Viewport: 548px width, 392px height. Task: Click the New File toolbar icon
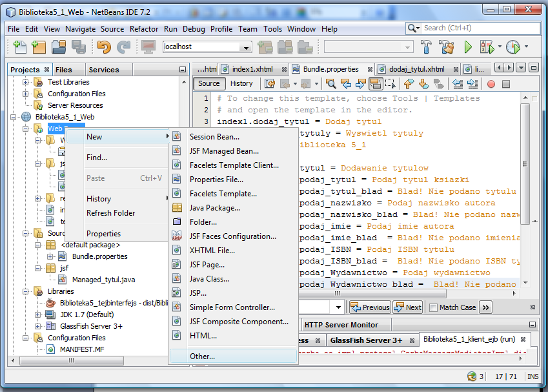[x=20, y=47]
